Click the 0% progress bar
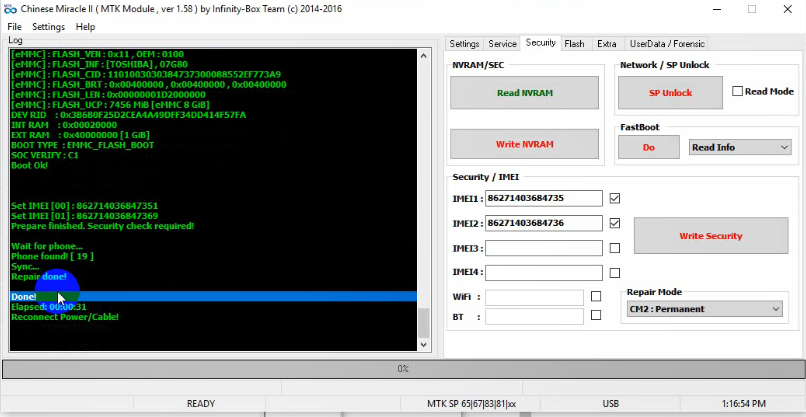 pyautogui.click(x=403, y=369)
